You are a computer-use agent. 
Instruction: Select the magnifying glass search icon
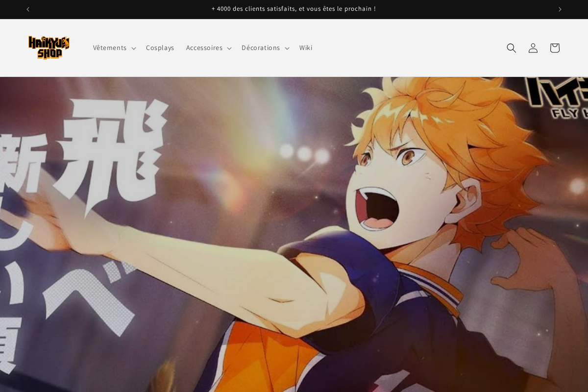coord(511,48)
